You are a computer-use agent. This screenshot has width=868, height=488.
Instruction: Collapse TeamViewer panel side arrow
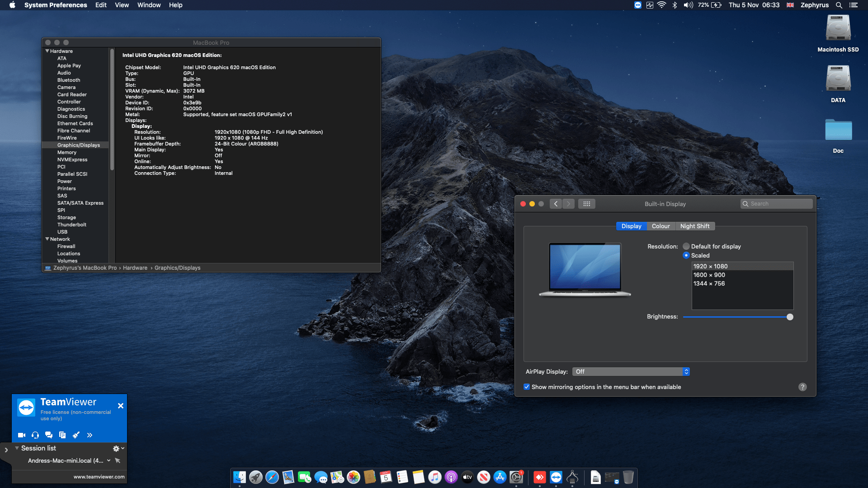point(6,450)
